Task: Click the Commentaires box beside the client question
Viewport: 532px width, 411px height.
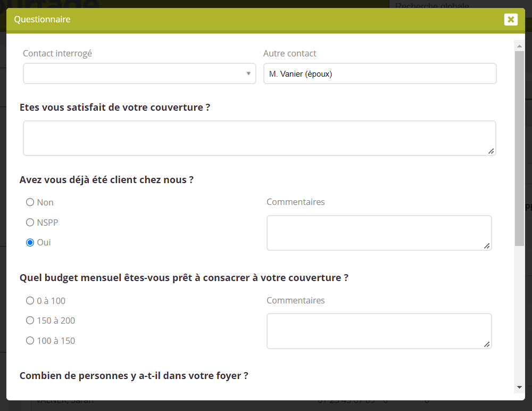Action: click(378, 233)
